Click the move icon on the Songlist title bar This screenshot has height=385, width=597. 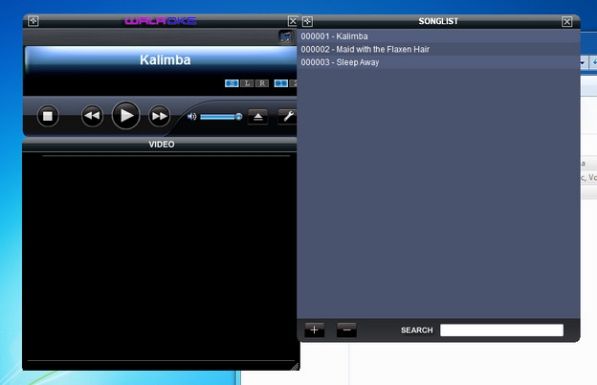tap(308, 21)
